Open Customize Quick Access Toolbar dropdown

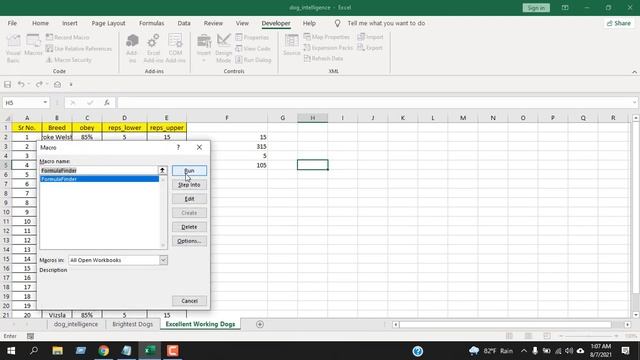[x=71, y=84]
